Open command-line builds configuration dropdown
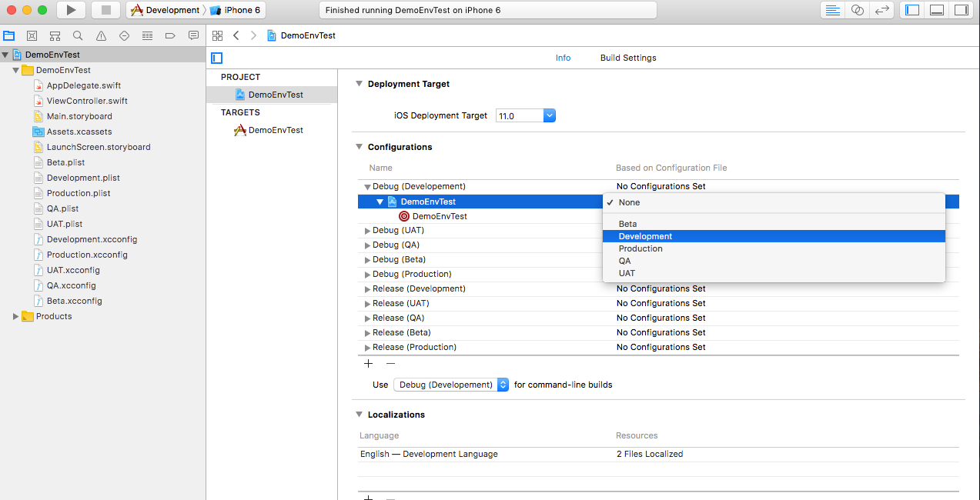 tap(451, 385)
